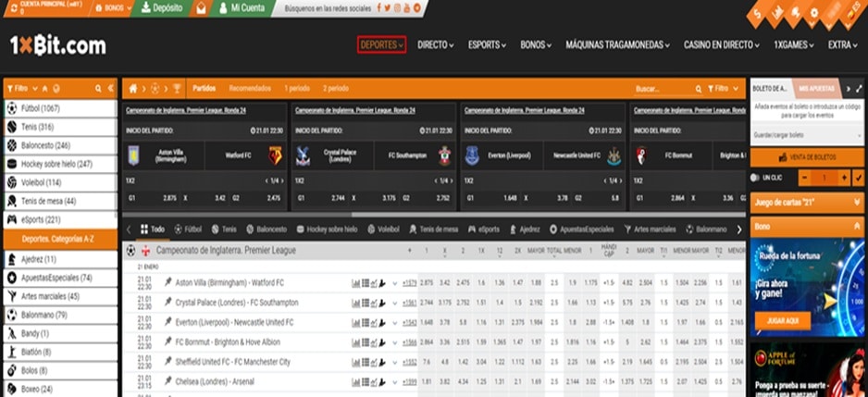Open +1579 more markets for Aston Villa match
868x397 pixels.
[x=410, y=283]
